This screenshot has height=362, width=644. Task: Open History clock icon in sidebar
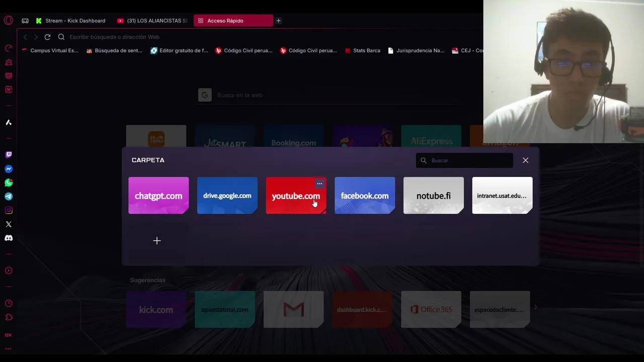click(x=9, y=304)
